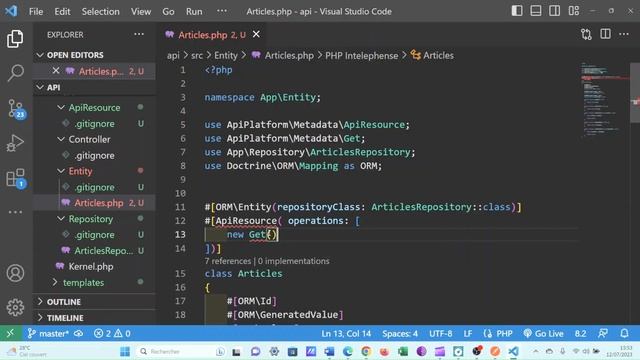Open the Selection menu

[100, 11]
